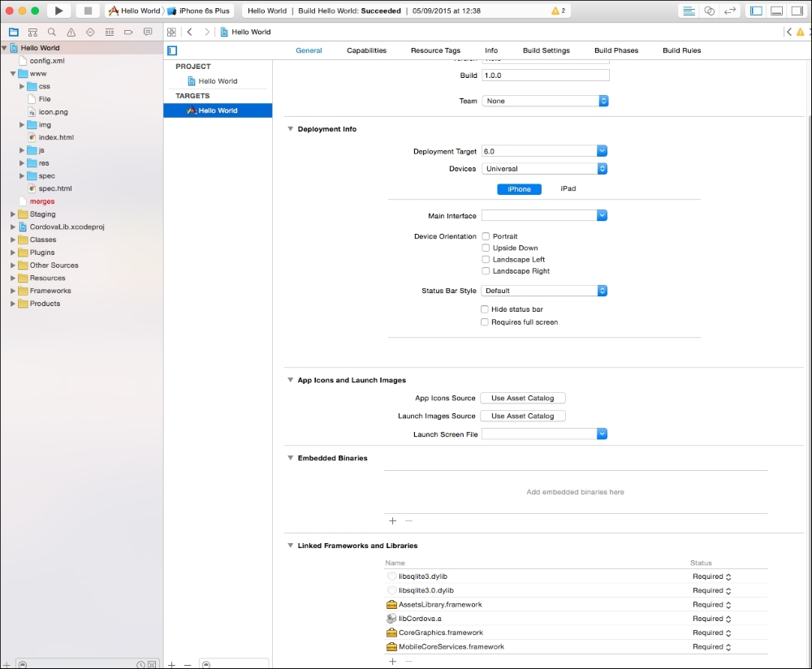This screenshot has height=669, width=812.
Task: Choose iPhone 6s Plus run destination
Action: 199,11
